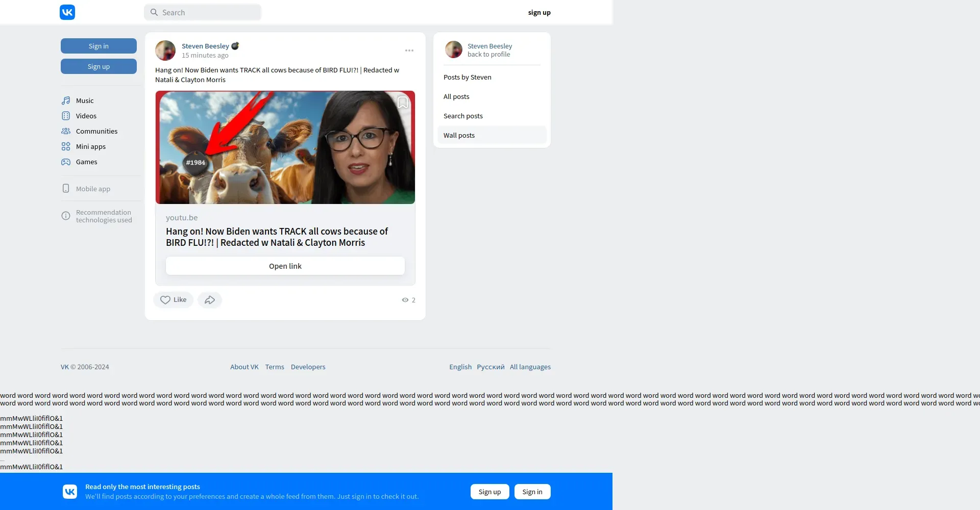
Task: Click the Games controller icon
Action: pyautogui.click(x=66, y=162)
